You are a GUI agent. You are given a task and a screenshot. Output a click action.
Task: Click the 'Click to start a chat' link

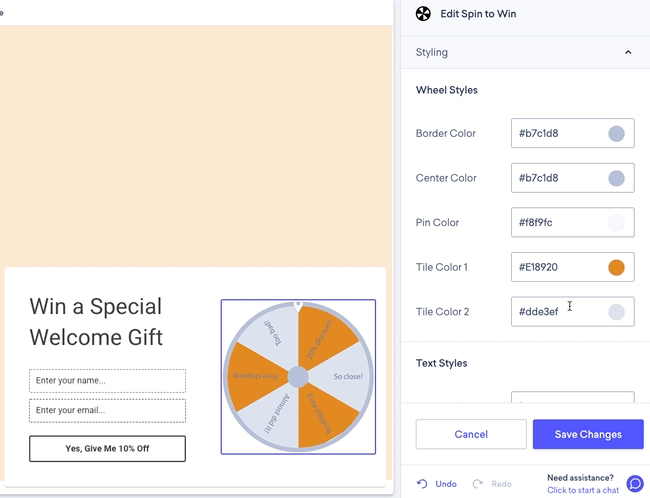[583, 490]
